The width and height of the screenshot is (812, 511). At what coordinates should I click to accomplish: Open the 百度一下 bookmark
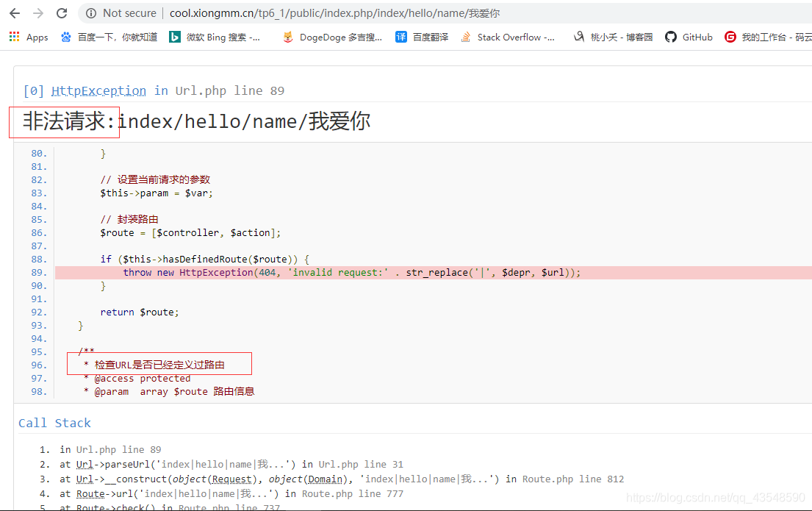click(109, 37)
